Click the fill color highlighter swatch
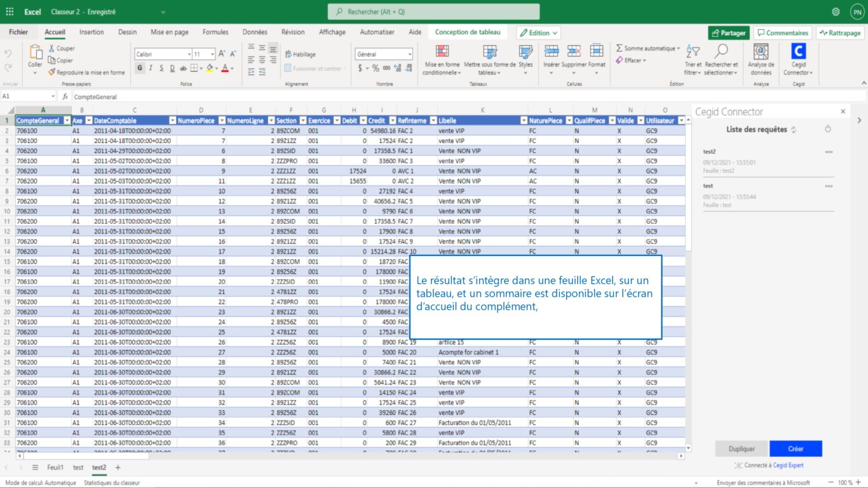 (209, 68)
